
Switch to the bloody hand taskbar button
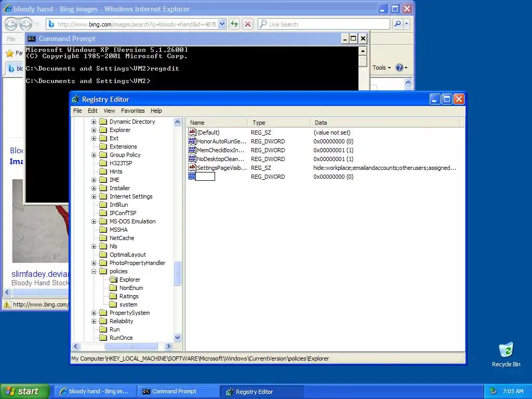tap(96, 391)
